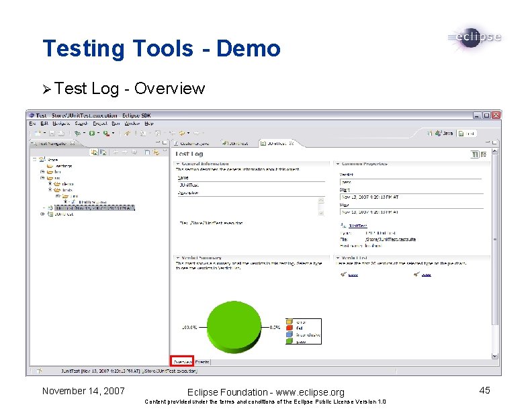Screen dimensions: 532x411
Task: Open the Window menu
Action: (x=132, y=124)
